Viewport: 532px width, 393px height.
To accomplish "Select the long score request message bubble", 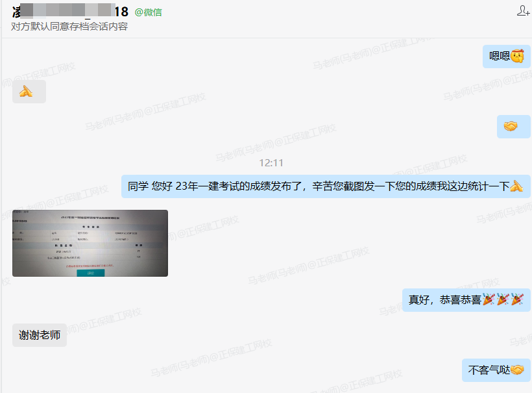I will pyautogui.click(x=324, y=186).
